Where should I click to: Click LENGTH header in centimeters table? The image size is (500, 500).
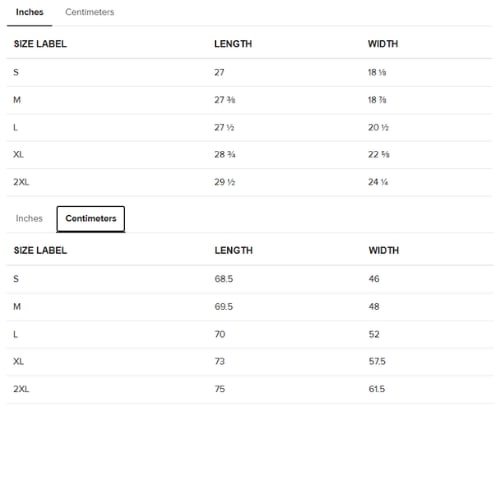[x=233, y=250]
